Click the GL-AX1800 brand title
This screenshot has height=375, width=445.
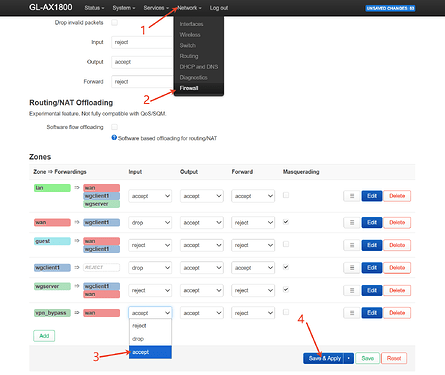(x=50, y=7)
